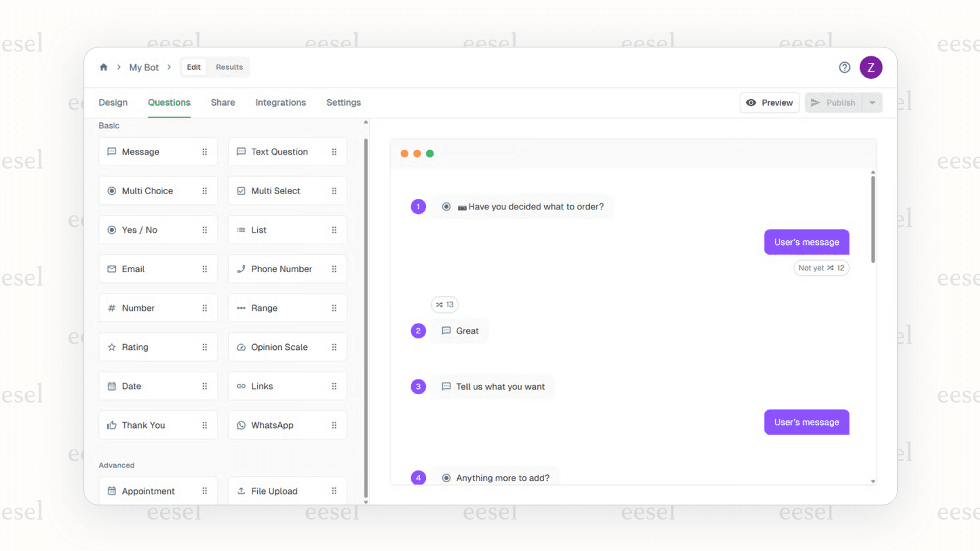
Task: Collapse the Advanced section header
Action: tap(117, 465)
